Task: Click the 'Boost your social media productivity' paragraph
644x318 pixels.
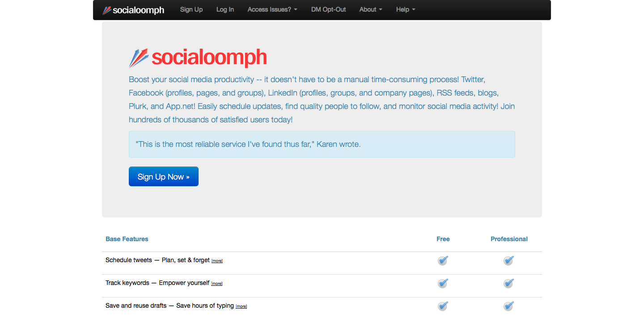Action: click(x=322, y=100)
